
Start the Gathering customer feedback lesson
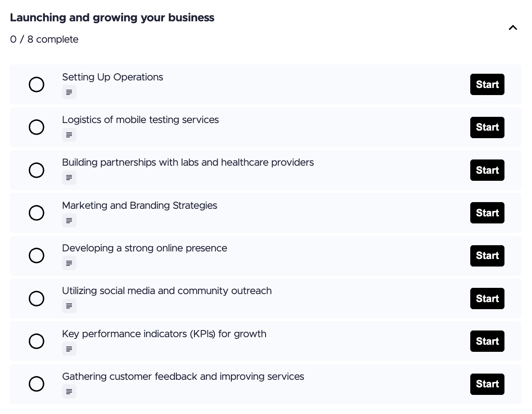pos(487,384)
